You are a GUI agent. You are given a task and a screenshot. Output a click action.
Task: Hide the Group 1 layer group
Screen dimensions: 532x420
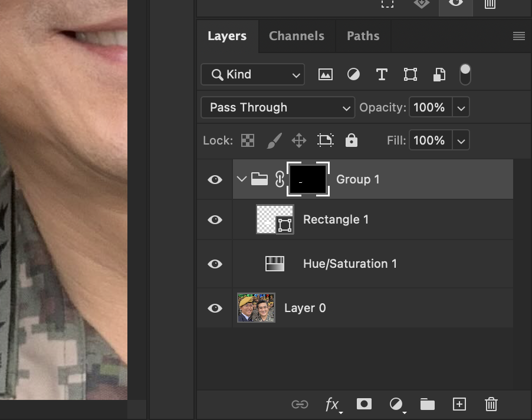click(x=215, y=179)
